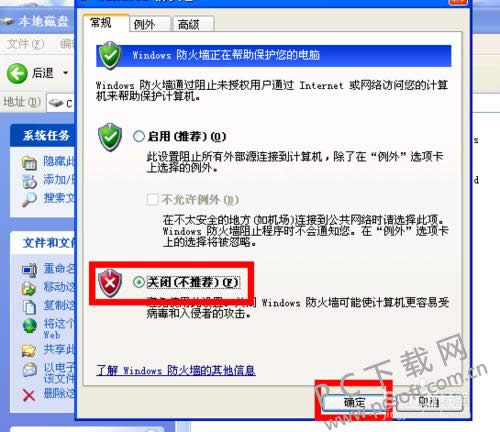
Task: Select the 启用(推荐) radio button
Action: click(139, 136)
